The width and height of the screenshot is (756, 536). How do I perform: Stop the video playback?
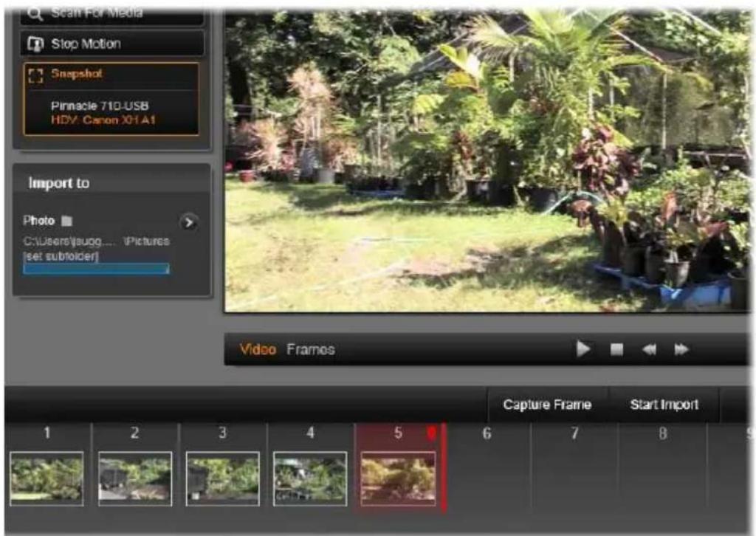pyautogui.click(x=616, y=349)
